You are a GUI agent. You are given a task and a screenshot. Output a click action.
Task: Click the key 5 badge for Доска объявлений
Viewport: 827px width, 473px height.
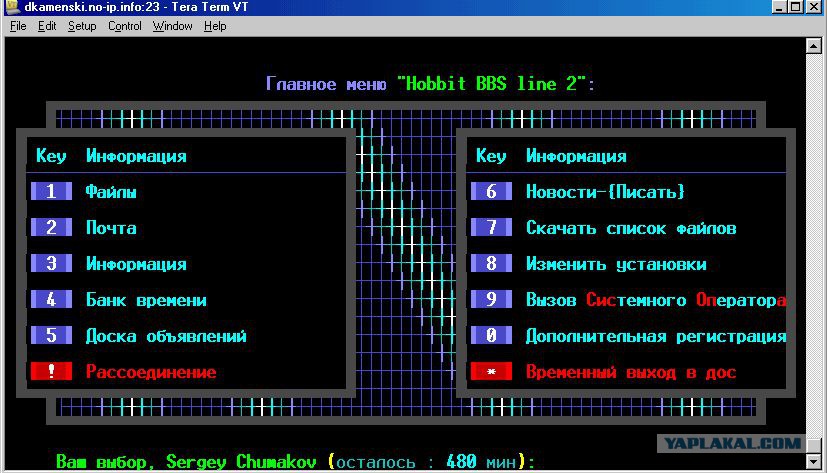(x=51, y=335)
